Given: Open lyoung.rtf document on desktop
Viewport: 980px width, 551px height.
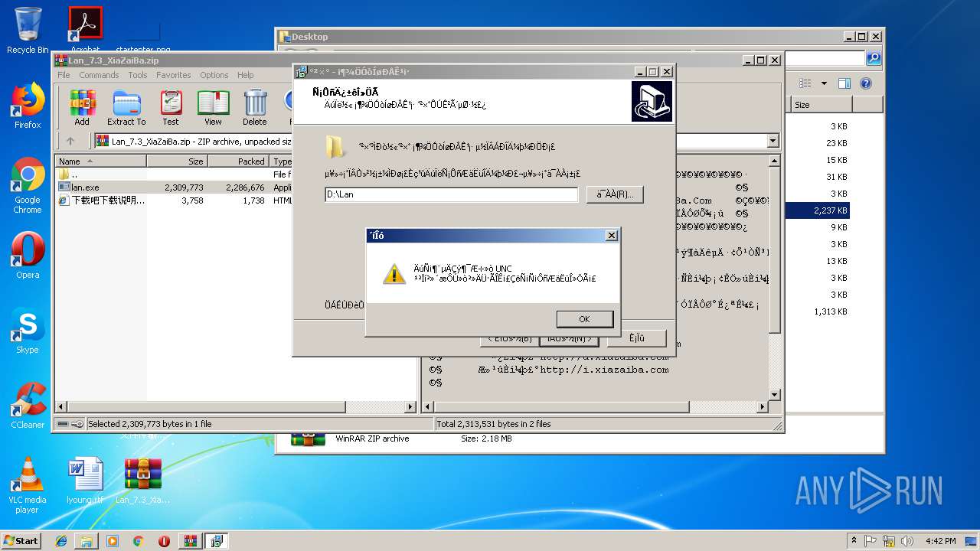Looking at the screenshot, I should click(85, 481).
